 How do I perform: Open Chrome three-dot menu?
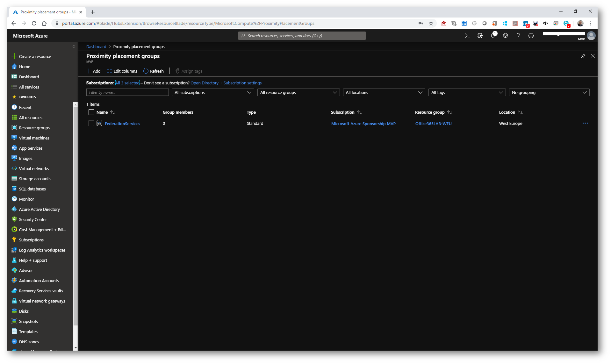(591, 23)
